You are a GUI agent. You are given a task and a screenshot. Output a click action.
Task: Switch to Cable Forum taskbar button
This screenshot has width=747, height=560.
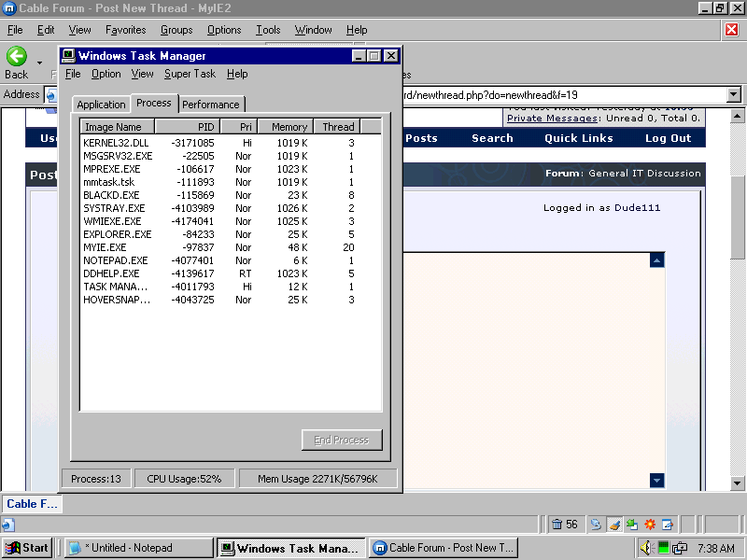(x=443, y=548)
